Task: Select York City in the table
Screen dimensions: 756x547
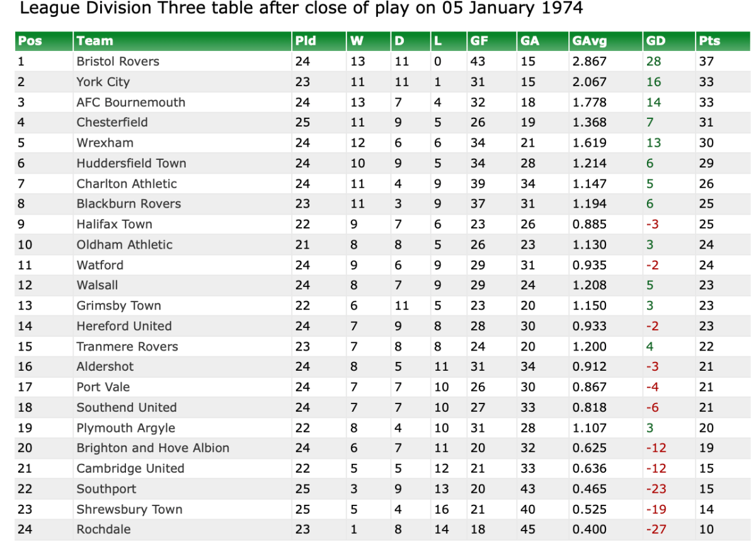Action: point(103,82)
